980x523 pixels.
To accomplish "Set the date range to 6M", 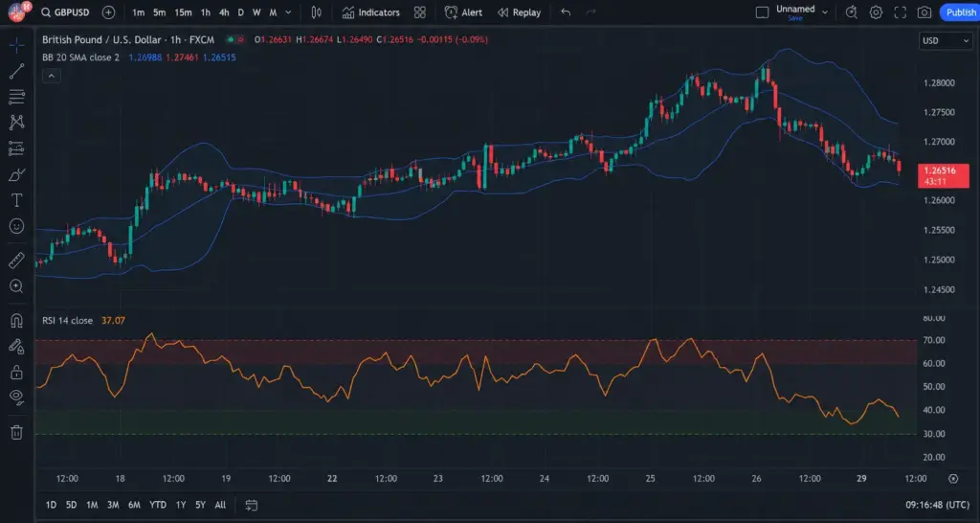I will point(134,505).
